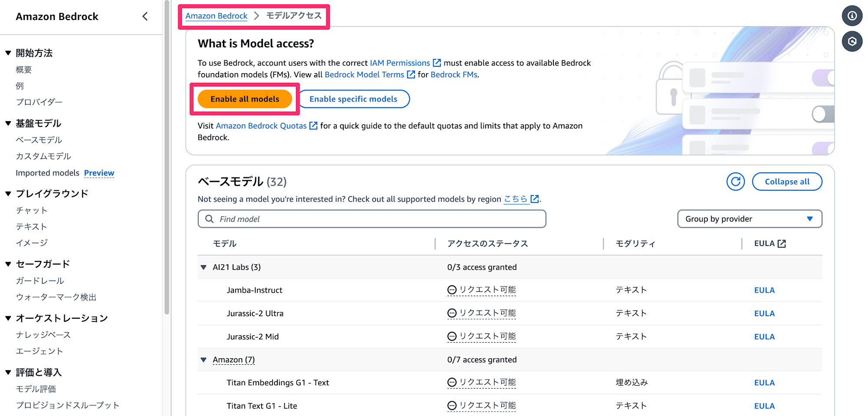Open the Bedrock FMs link
868x416 pixels.
pos(454,75)
